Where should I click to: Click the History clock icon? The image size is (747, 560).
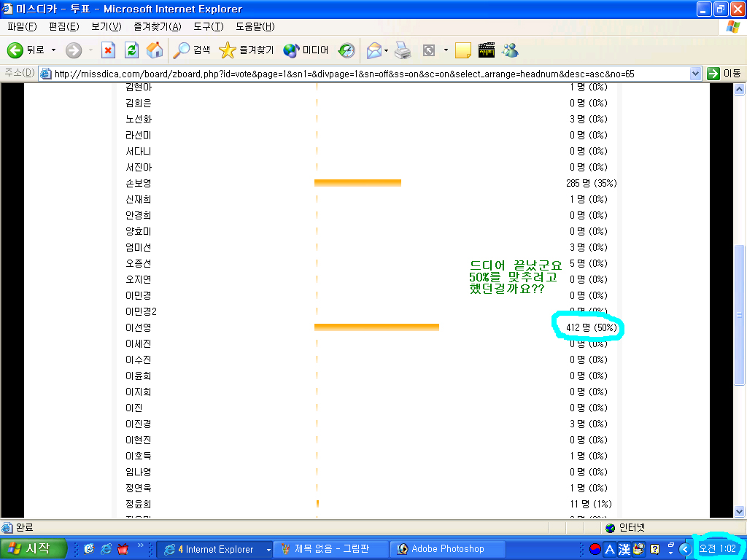pos(347,50)
